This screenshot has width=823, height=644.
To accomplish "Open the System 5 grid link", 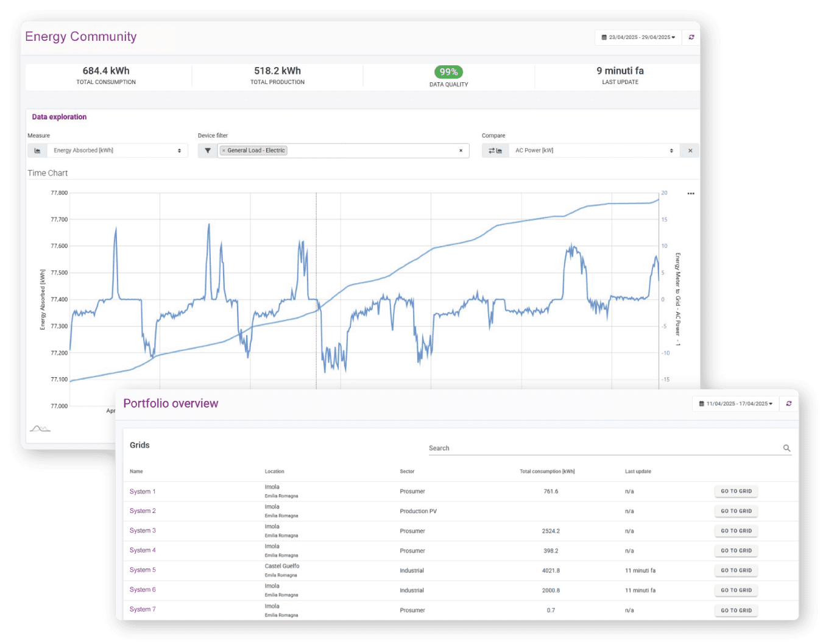I will pos(143,570).
